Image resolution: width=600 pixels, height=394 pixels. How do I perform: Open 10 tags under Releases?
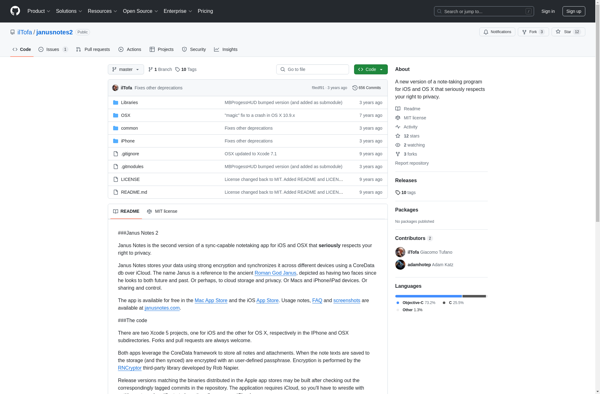406,192
